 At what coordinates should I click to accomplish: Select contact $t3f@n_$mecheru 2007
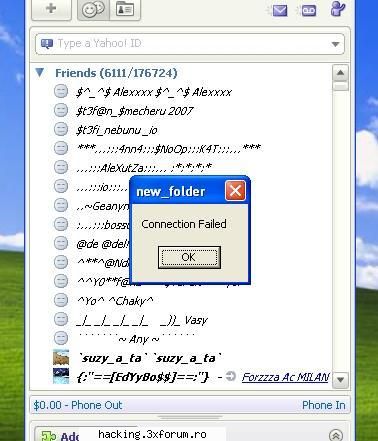click(x=135, y=111)
